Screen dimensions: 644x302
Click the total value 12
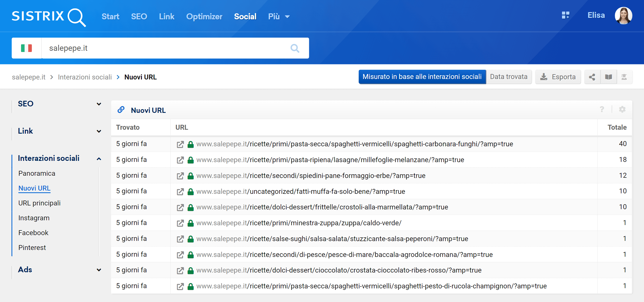tap(622, 175)
